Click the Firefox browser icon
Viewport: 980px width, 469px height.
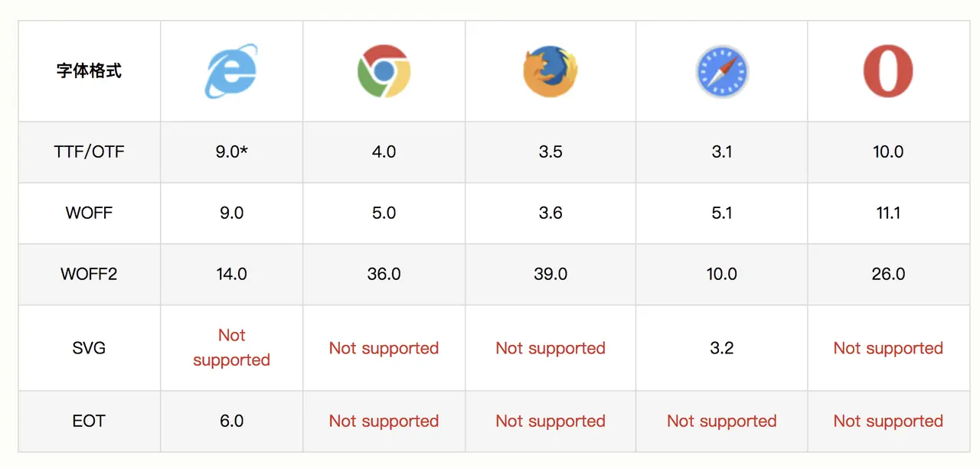point(550,71)
